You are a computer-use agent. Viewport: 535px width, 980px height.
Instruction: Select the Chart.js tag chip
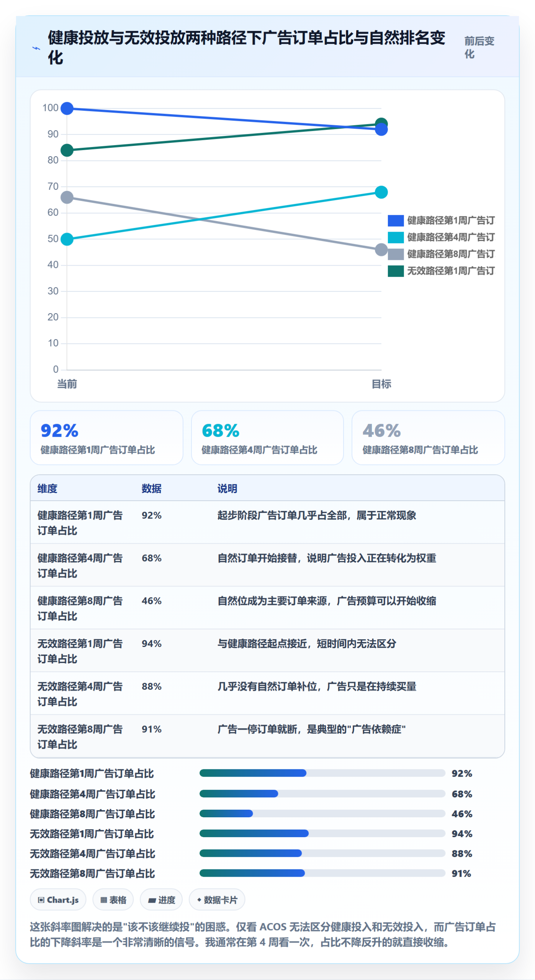tap(58, 900)
